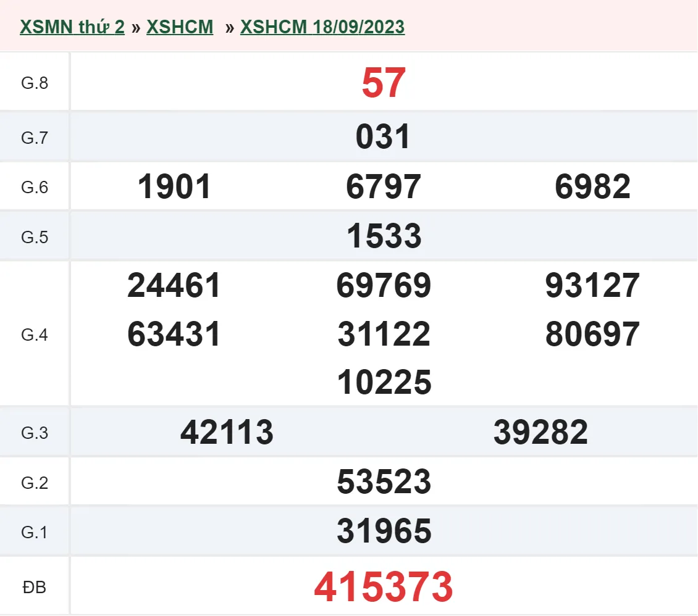698x616 pixels.
Task: Select number 6982 in row G.6
Action: (x=593, y=186)
